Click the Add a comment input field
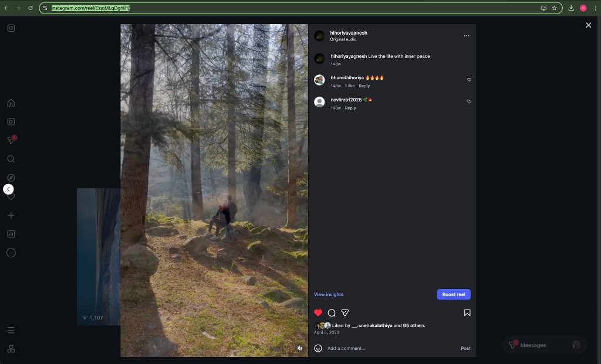 coord(364,348)
